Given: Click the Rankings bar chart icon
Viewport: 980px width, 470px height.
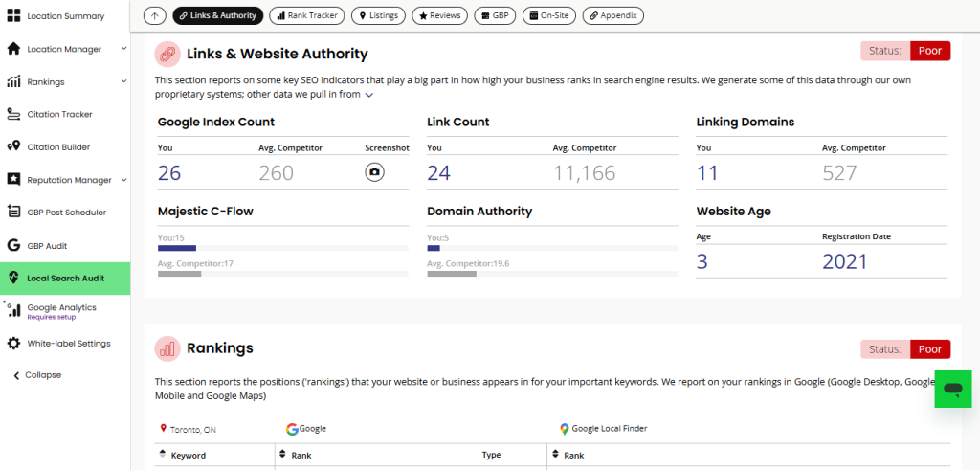Looking at the screenshot, I should [x=13, y=82].
